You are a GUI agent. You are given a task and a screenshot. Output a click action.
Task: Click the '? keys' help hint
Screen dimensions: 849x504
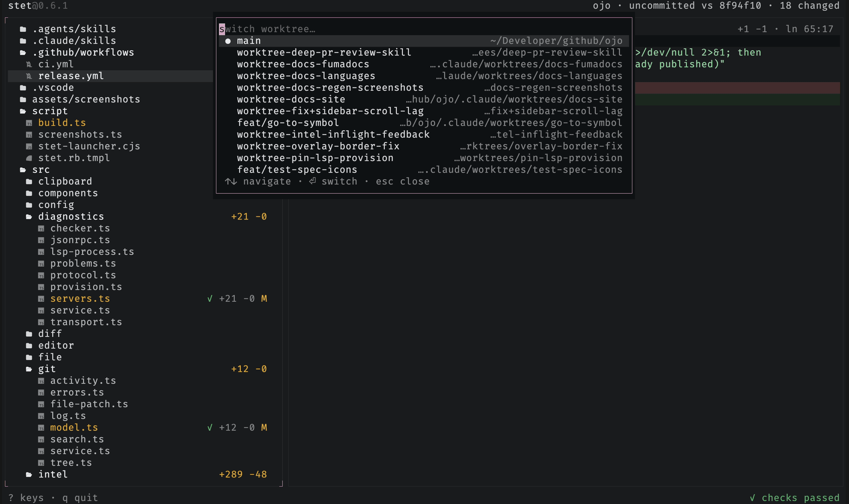pyautogui.click(x=26, y=498)
